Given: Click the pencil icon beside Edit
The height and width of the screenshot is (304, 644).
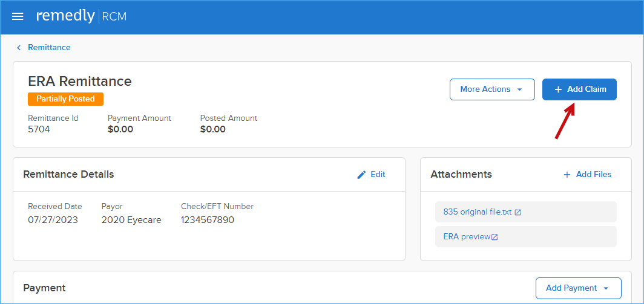Looking at the screenshot, I should click(x=361, y=175).
